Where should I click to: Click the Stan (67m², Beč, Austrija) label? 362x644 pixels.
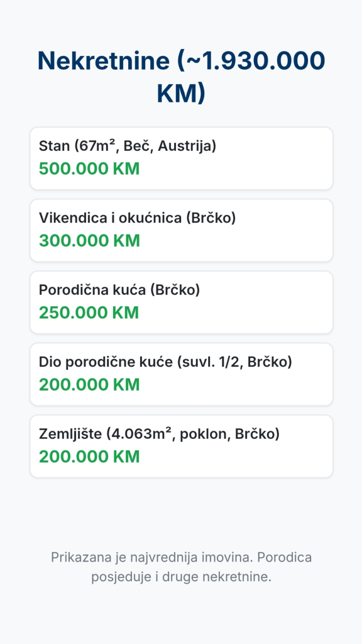point(127,146)
